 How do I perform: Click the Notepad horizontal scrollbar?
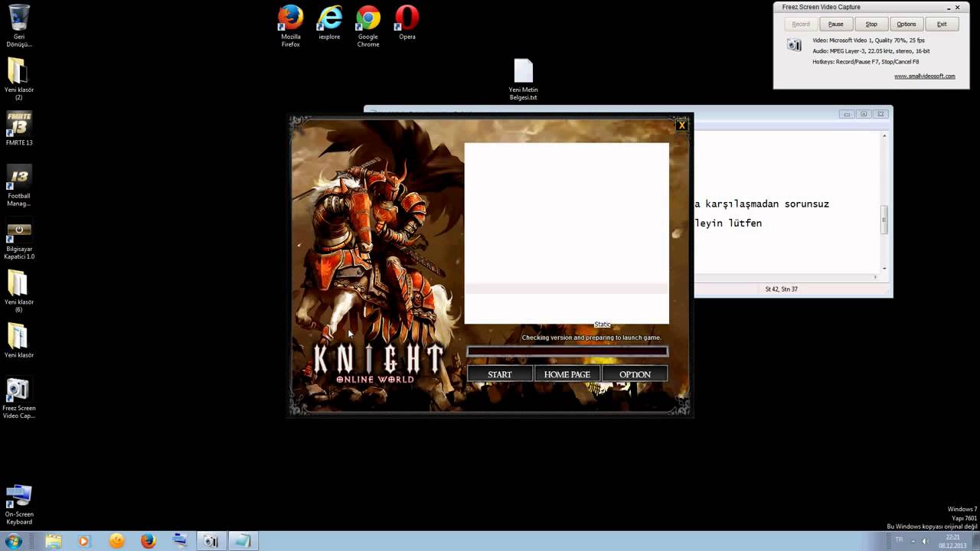click(787, 277)
